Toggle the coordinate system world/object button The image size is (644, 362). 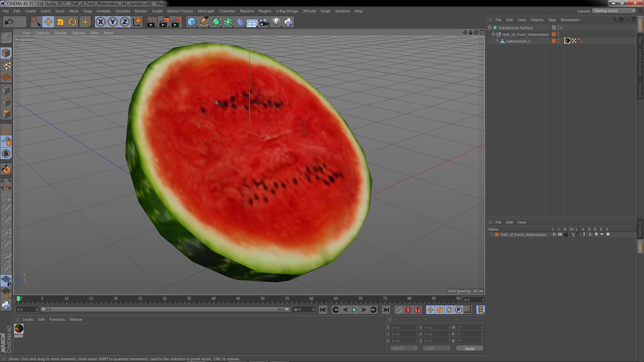tap(137, 22)
